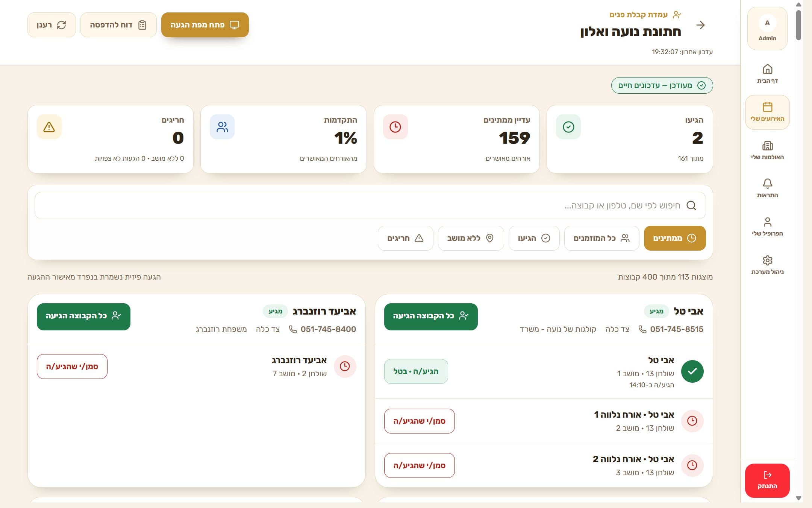The height and width of the screenshot is (508, 812).
Task: Click the magnifier search icon
Action: coord(691,205)
